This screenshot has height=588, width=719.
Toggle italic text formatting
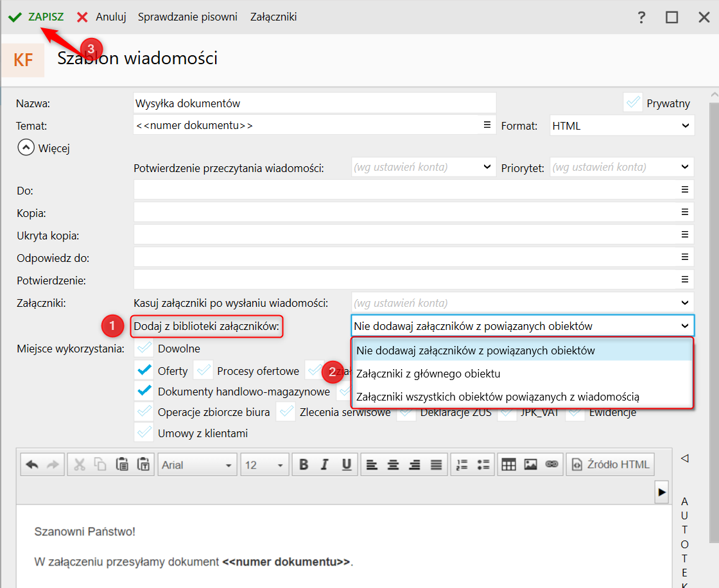coord(325,465)
